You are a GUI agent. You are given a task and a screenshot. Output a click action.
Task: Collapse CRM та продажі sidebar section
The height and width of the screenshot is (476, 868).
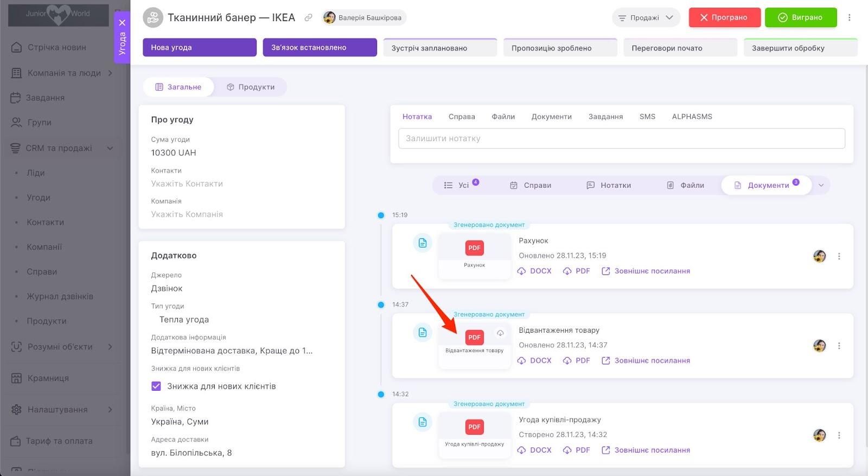pos(110,148)
